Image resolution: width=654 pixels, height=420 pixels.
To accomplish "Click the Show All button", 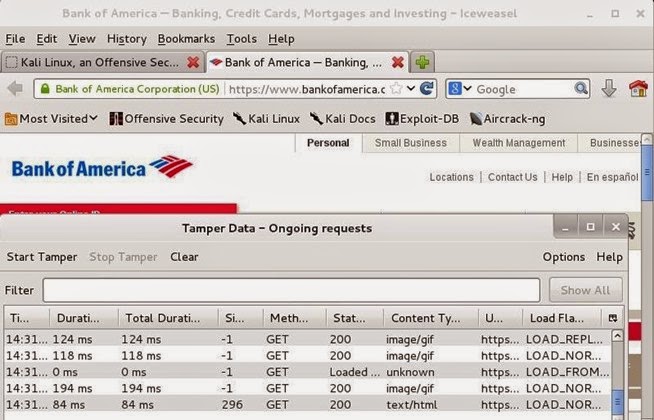I will [x=585, y=290].
